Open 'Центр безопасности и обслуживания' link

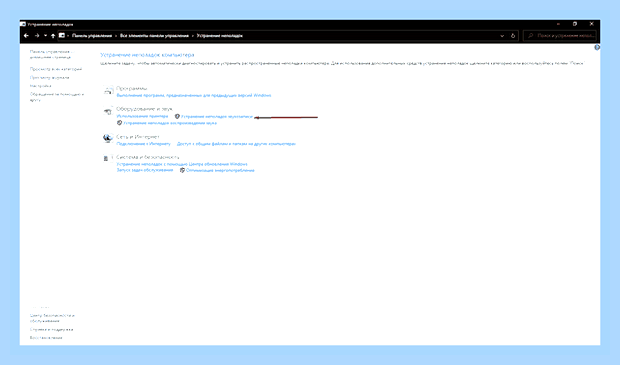click(52, 318)
